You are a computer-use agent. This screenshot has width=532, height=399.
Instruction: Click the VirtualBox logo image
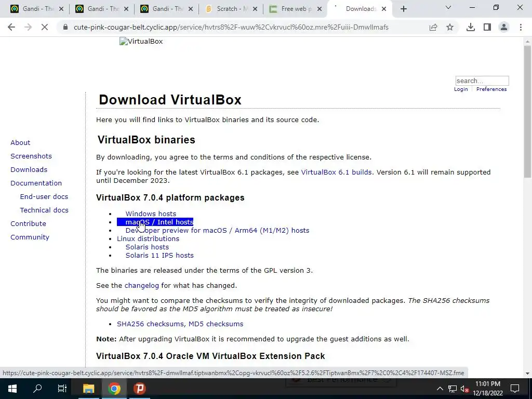[141, 42]
